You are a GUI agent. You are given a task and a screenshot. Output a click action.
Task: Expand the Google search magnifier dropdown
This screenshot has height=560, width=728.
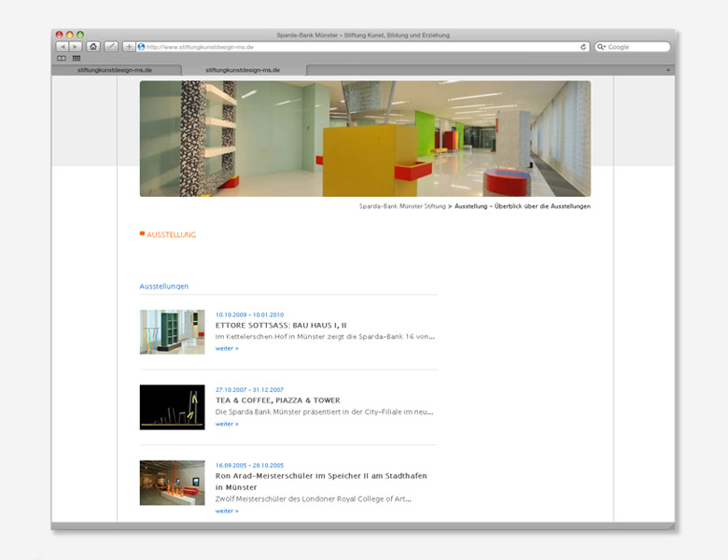coord(602,47)
